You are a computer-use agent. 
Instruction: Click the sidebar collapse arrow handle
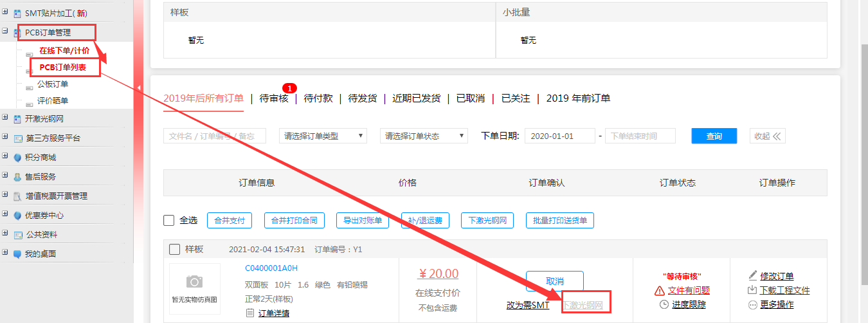pos(139,88)
